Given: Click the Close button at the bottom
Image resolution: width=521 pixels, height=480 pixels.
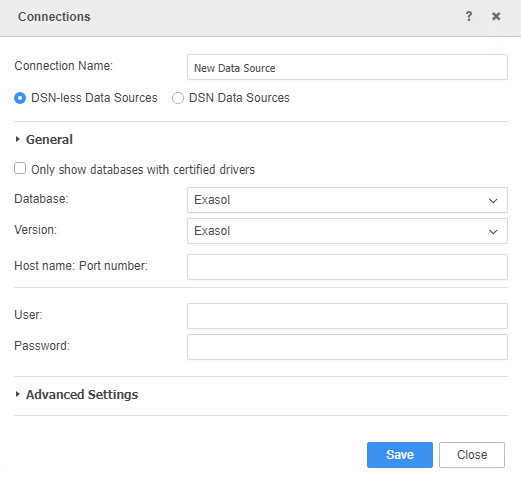Looking at the screenshot, I should (472, 455).
